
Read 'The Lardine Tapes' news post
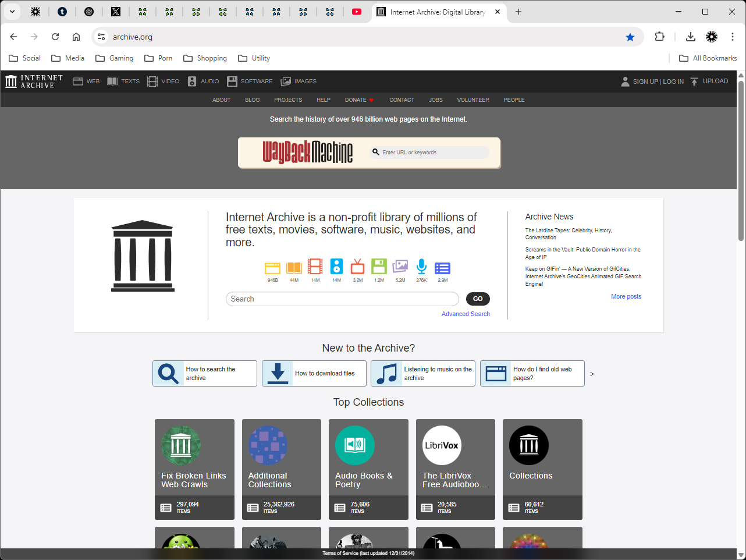(569, 234)
